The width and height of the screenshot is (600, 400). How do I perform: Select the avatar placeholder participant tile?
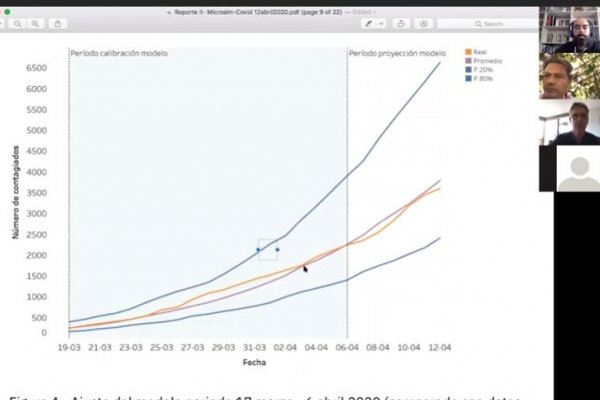click(578, 168)
